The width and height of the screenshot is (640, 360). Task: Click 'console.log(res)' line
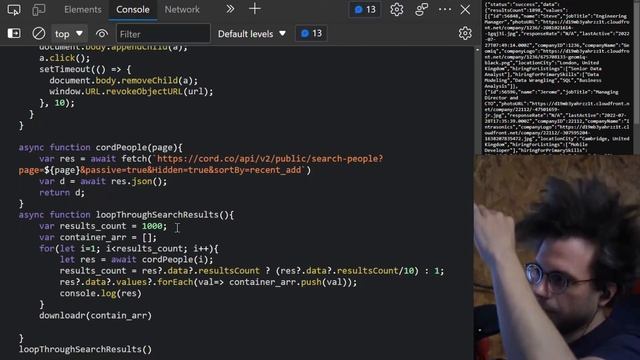pyautogui.click(x=100, y=293)
